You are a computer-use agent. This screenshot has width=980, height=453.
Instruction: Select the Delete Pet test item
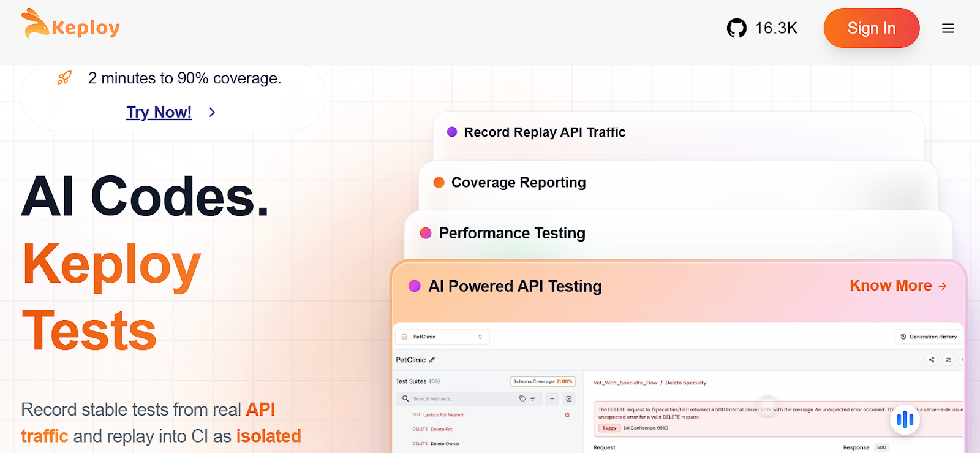441,429
